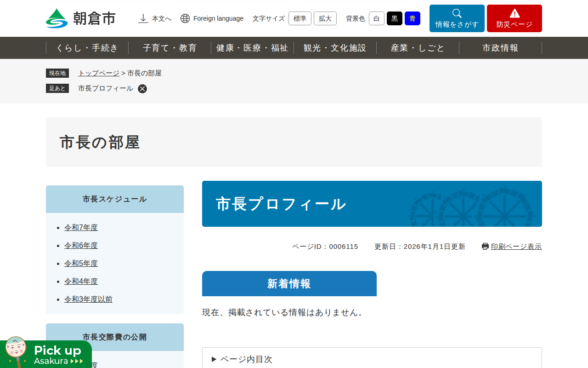Open the 市政情報 navigation menu
The height and width of the screenshot is (368, 588).
(x=500, y=48)
